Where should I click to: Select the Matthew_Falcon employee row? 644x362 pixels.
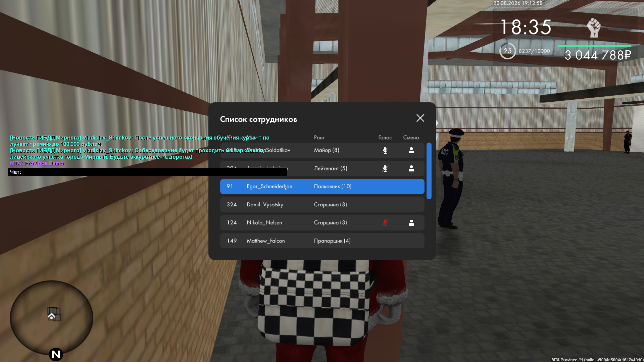pyautogui.click(x=322, y=241)
